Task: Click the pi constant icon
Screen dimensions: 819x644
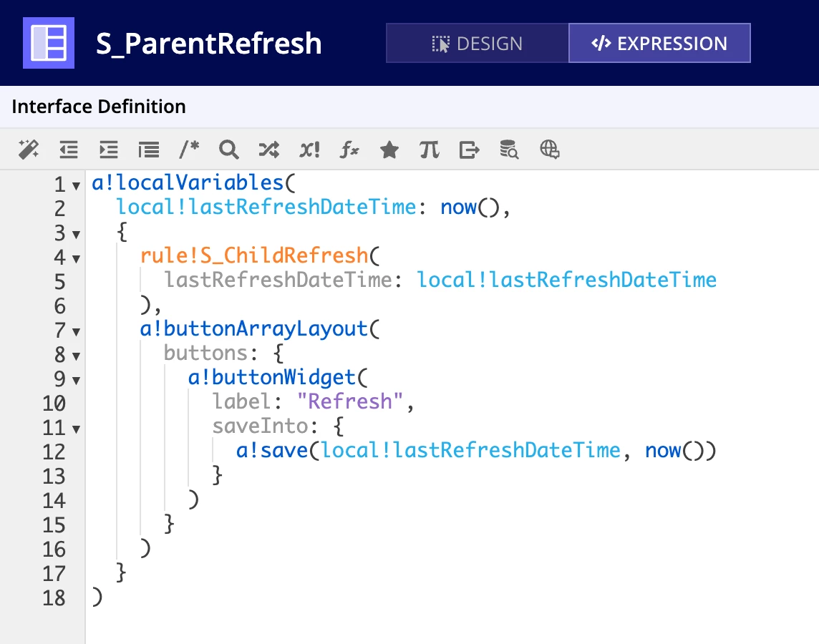Action: (430, 150)
